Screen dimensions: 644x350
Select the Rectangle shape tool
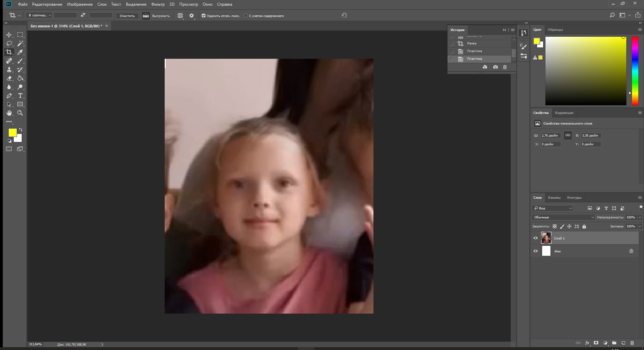20,104
